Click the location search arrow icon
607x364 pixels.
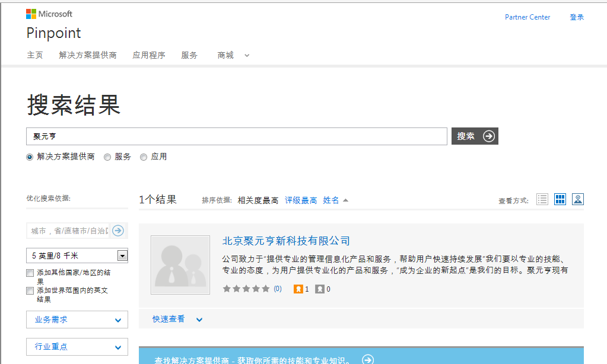click(118, 231)
